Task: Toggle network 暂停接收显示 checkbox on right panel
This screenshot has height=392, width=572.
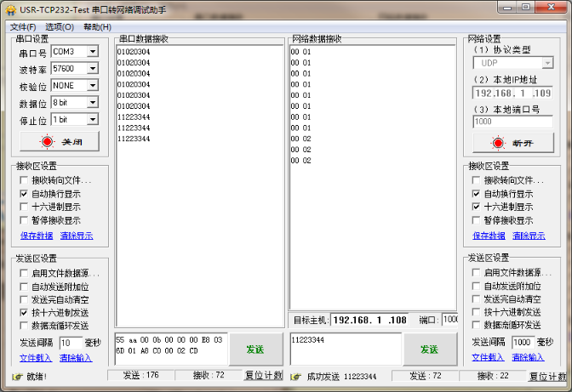Action: click(x=477, y=220)
